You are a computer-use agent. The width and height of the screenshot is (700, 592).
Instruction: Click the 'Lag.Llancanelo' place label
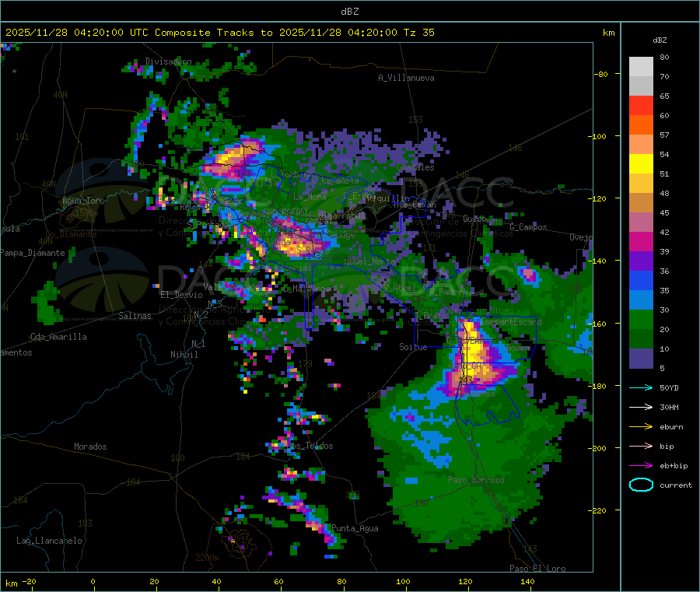[x=49, y=541]
